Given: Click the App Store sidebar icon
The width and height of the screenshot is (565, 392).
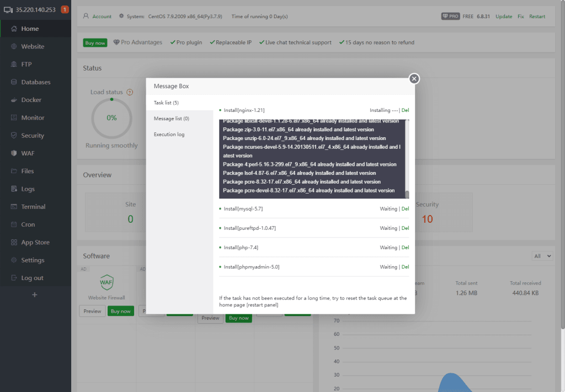Looking at the screenshot, I should (x=14, y=243).
